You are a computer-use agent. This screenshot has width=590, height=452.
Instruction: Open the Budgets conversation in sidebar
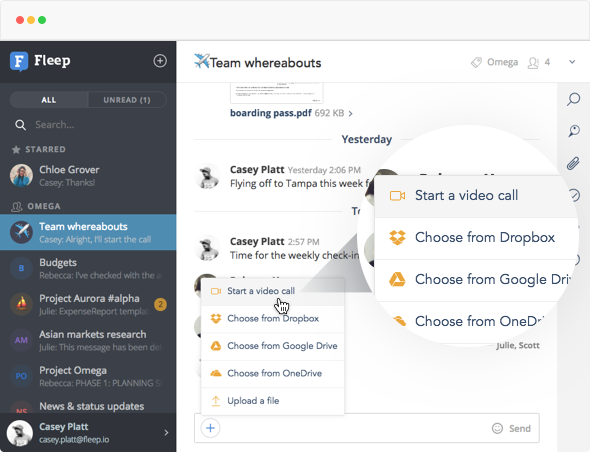click(88, 269)
